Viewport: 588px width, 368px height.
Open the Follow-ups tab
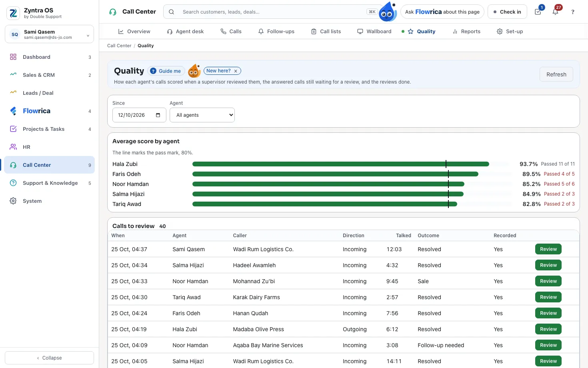point(276,32)
